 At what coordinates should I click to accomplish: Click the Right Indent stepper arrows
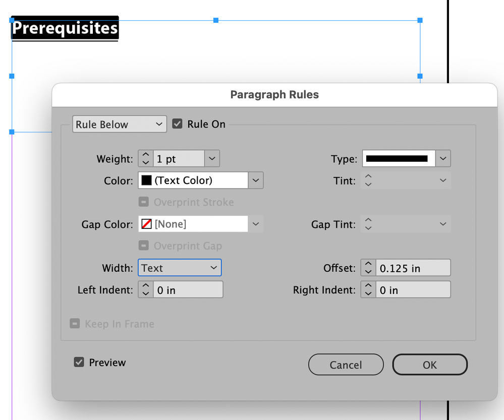368,290
